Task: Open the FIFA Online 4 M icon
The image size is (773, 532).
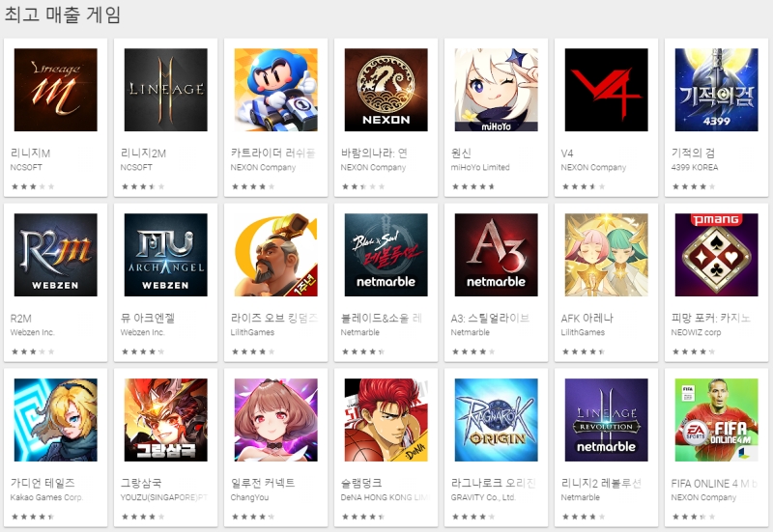Action: 716,420
